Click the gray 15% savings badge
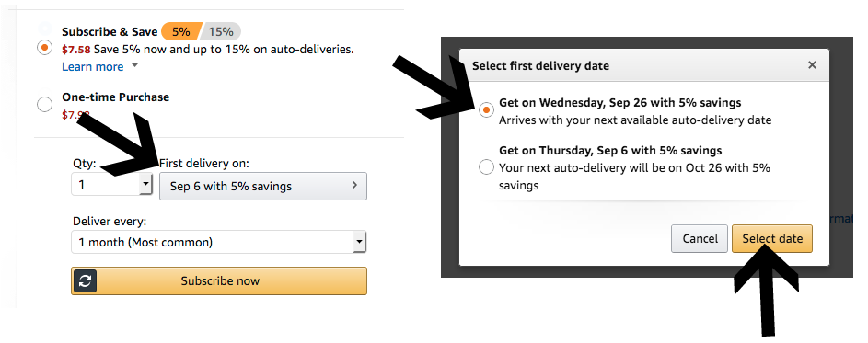Image resolution: width=868 pixels, height=343 pixels. [x=220, y=31]
